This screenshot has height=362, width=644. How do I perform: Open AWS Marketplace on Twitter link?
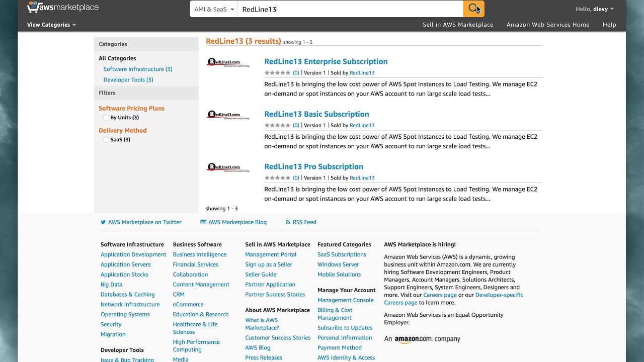pos(145,222)
